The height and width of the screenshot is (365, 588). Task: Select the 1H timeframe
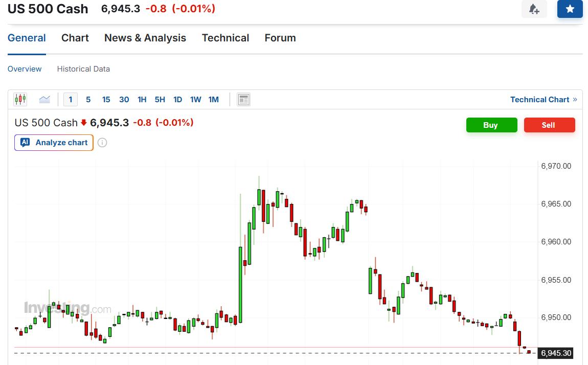[142, 99]
